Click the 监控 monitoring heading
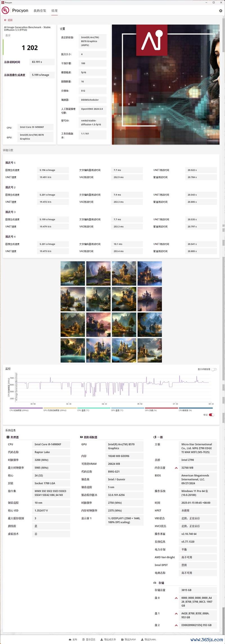225x644 pixels. 8,369
